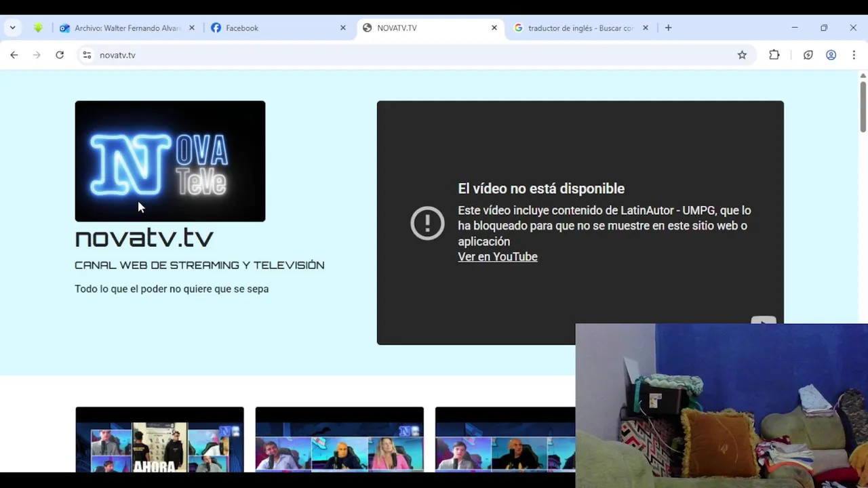Click 'CANAL WEB DE STREAMING Y TELEVISIÓN' text
This screenshot has width=868, height=488.
(x=199, y=265)
